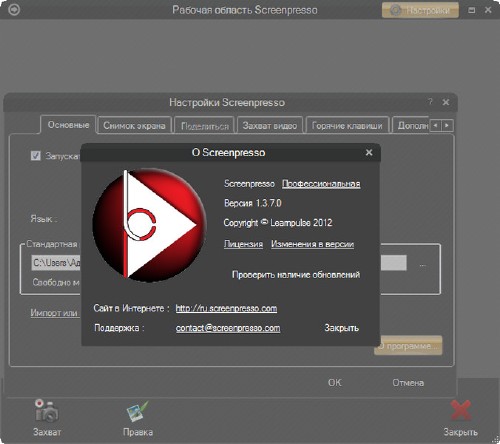Image resolution: width=500 pixels, height=444 pixels.
Task: Click Проверить наличие обновлений
Action: (x=296, y=274)
